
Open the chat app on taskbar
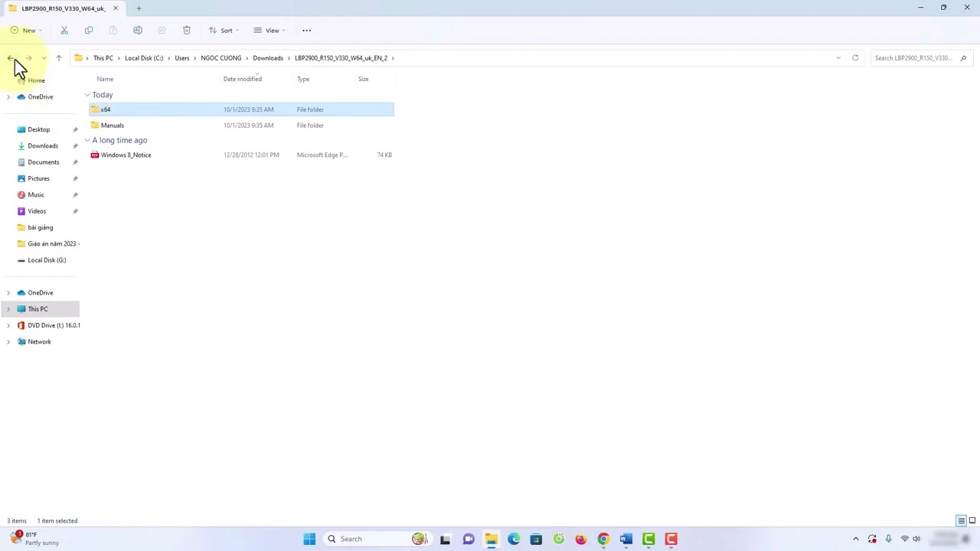[469, 539]
